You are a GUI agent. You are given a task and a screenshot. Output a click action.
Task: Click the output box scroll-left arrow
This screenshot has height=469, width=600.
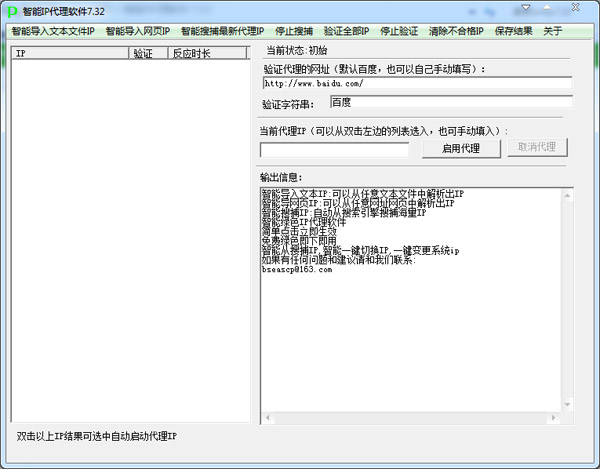pos(267,418)
